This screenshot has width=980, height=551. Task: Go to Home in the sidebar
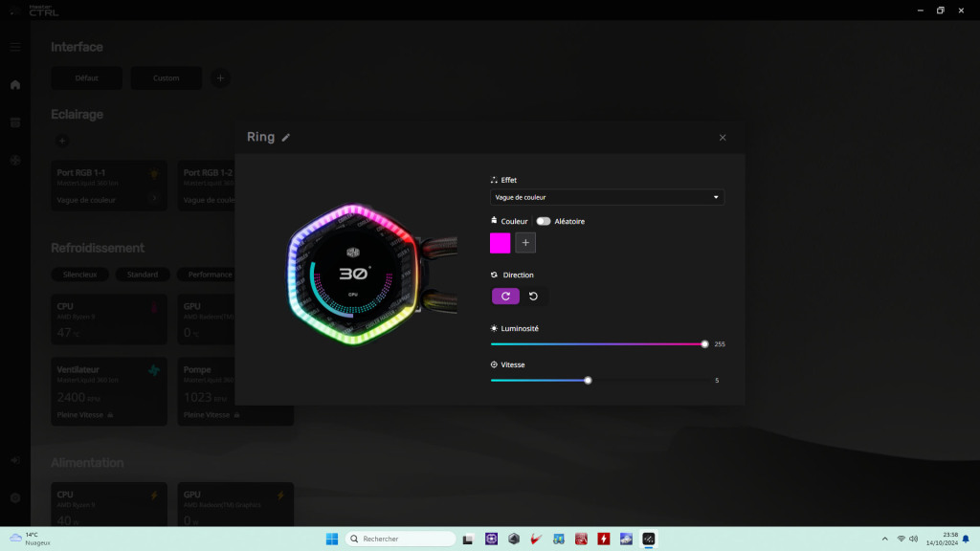(15, 85)
